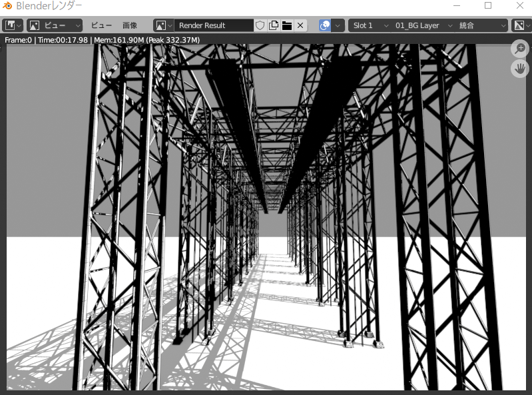
Task: Click the Blender logo in title bar
Action: [x=7, y=6]
